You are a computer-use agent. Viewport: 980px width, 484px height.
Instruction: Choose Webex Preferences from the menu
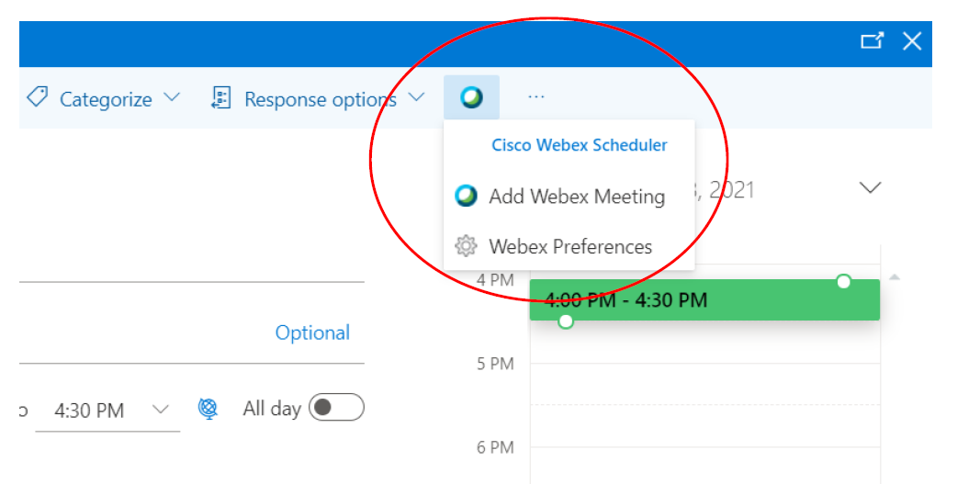570,246
